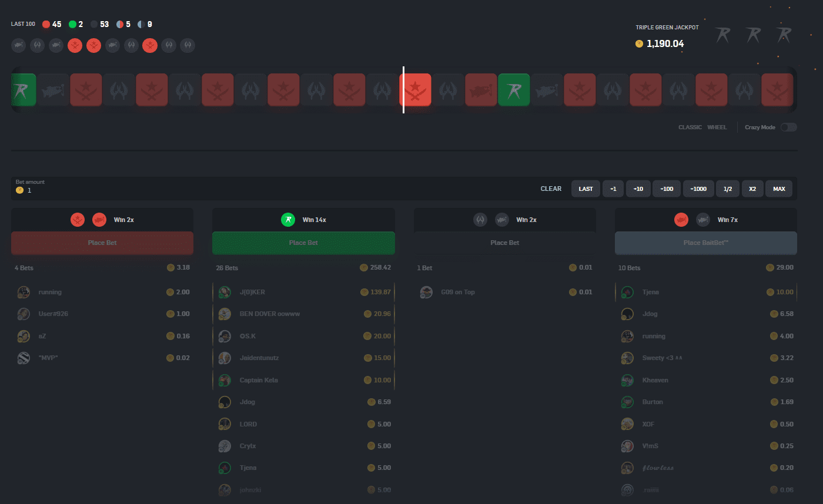
Task: Set bet to MAX
Action: tap(779, 189)
